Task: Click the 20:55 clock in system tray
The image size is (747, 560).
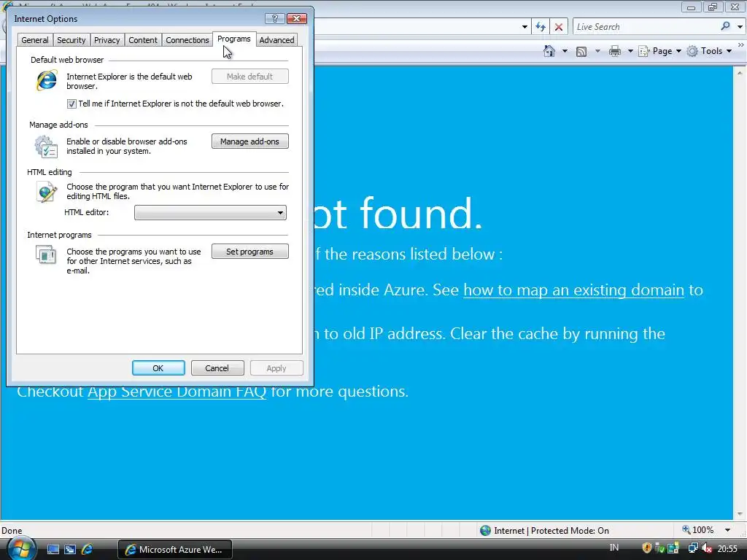Action: (727, 548)
